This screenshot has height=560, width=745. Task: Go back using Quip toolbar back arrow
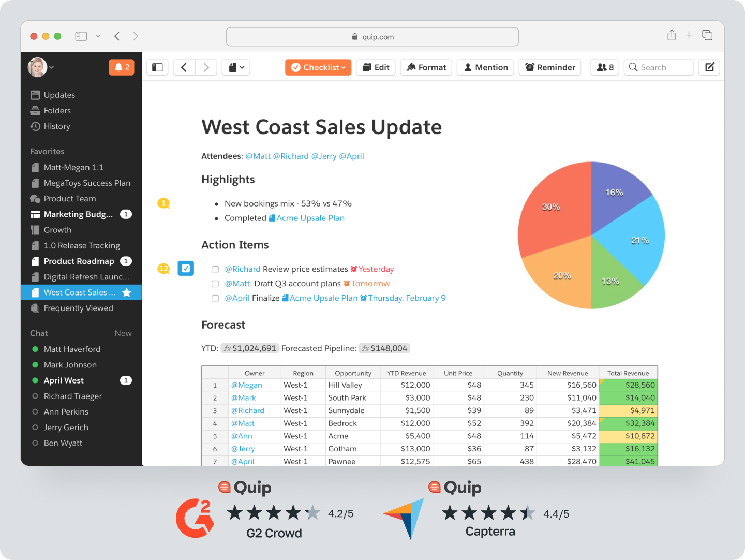[184, 67]
